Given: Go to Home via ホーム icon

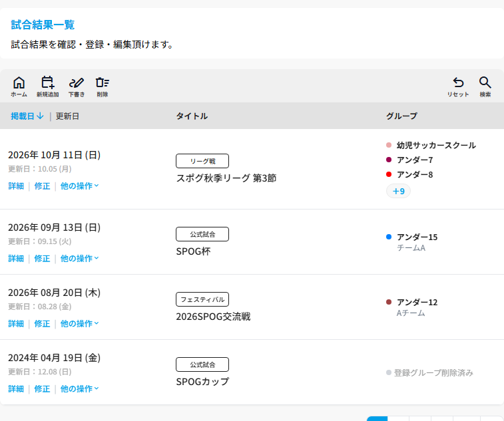Looking at the screenshot, I should click(19, 86).
